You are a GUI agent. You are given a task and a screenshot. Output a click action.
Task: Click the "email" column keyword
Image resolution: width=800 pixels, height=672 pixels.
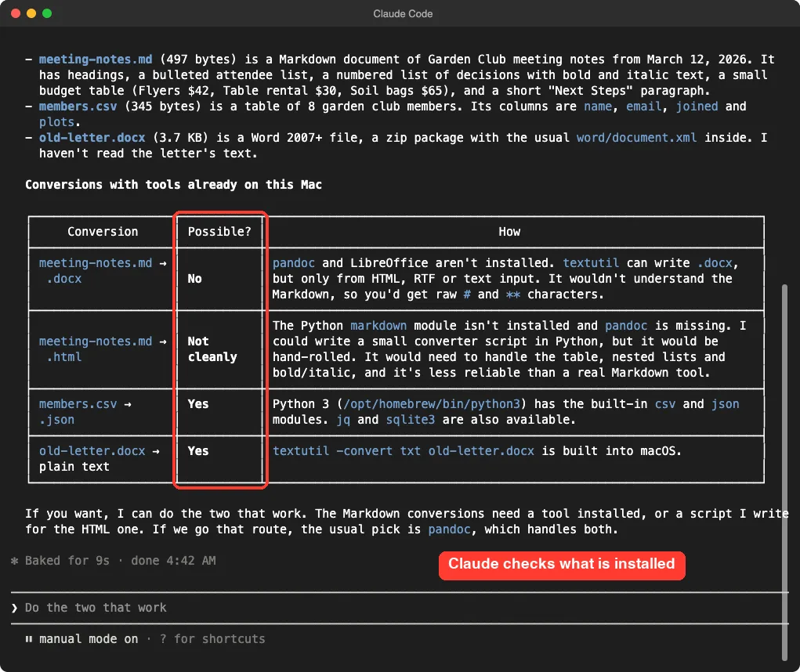643,106
